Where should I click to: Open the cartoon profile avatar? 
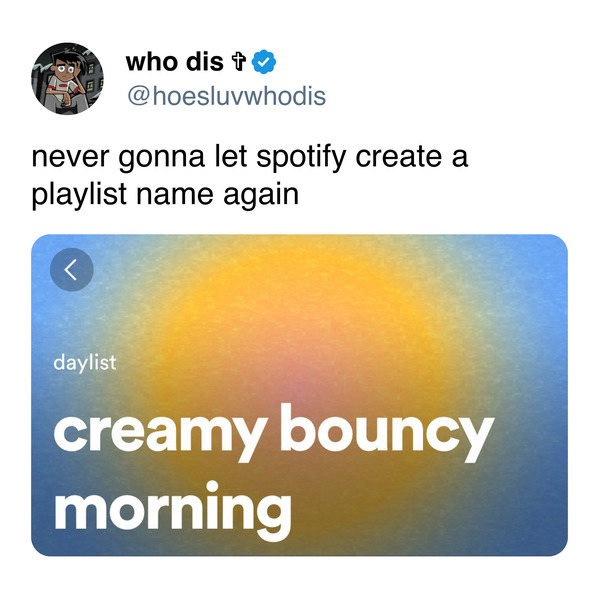(x=67, y=78)
